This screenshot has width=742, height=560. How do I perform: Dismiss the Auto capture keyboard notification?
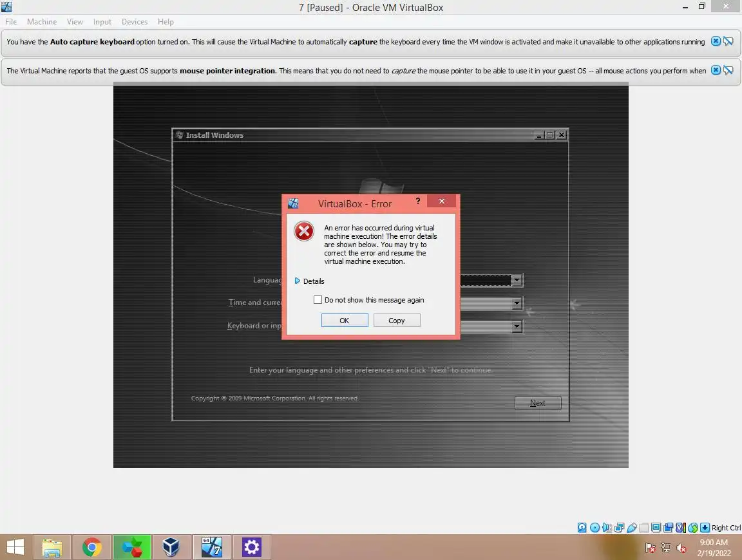(716, 41)
